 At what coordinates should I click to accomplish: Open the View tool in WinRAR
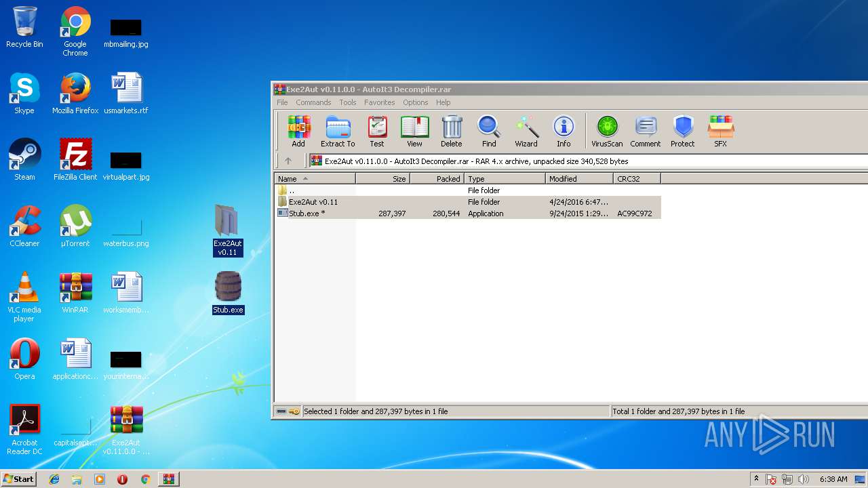pos(414,131)
